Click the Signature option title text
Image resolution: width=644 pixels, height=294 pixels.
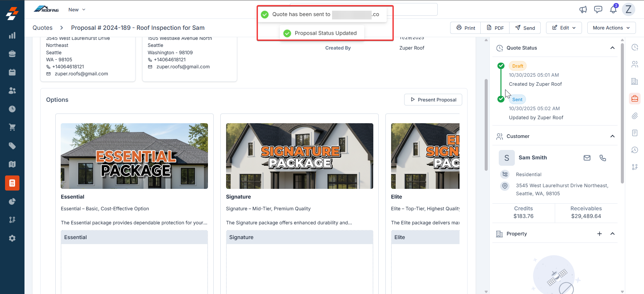coord(238,197)
